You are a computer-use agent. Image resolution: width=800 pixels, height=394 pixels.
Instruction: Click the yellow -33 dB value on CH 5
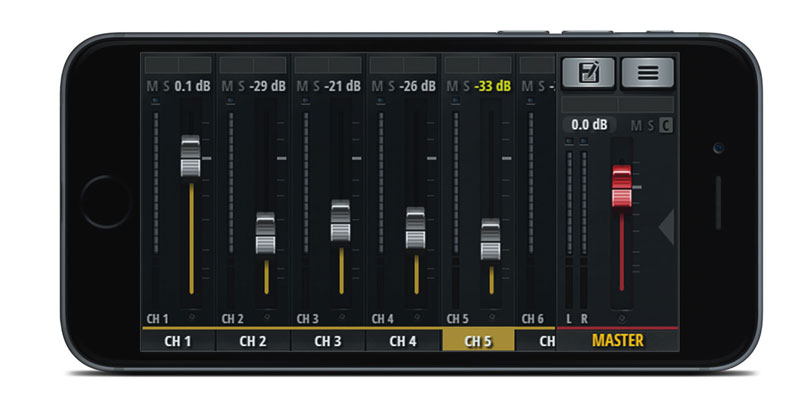click(492, 86)
